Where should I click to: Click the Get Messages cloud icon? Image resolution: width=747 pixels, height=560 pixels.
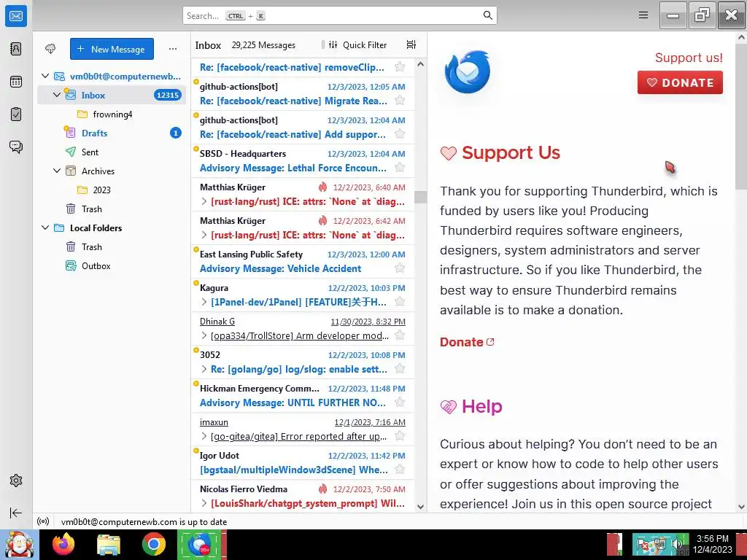pyautogui.click(x=50, y=49)
